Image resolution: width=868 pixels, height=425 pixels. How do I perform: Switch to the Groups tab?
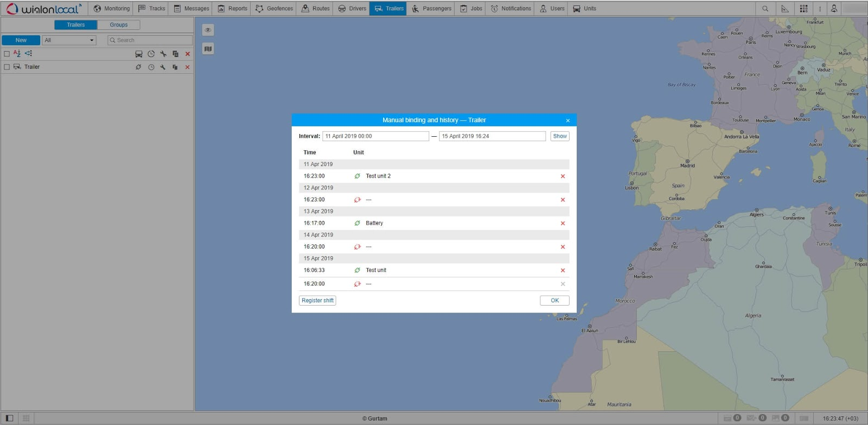[x=118, y=25]
